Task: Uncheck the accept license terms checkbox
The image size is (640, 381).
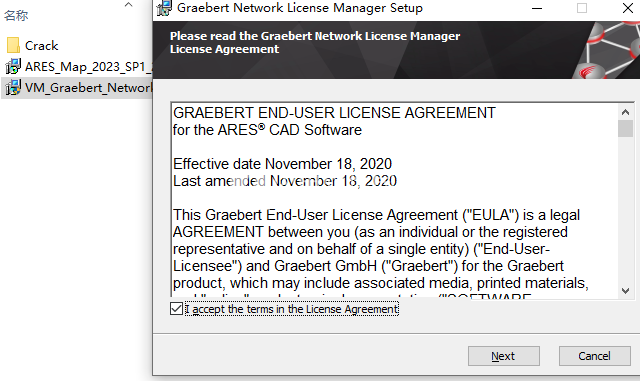Action: tap(176, 309)
